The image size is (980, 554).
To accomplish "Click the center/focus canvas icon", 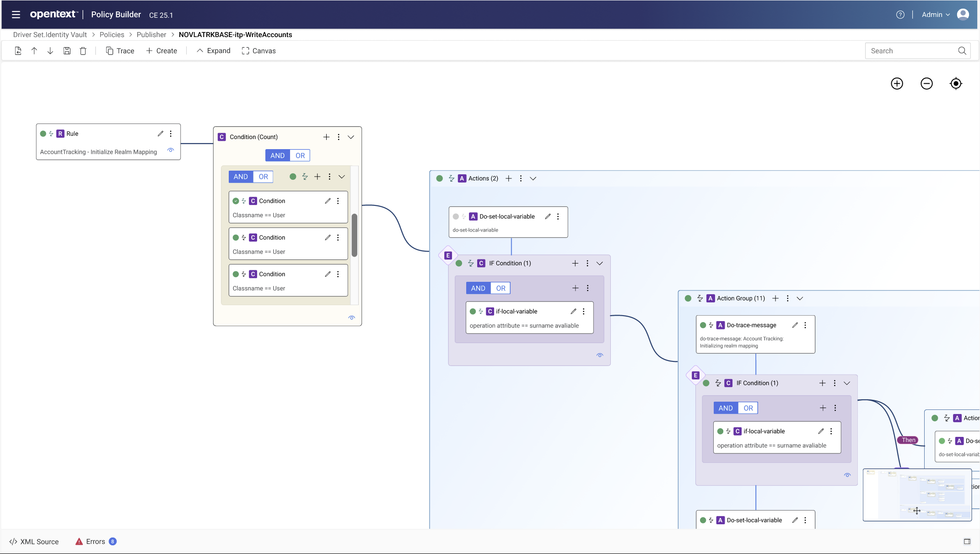I will pos(956,84).
